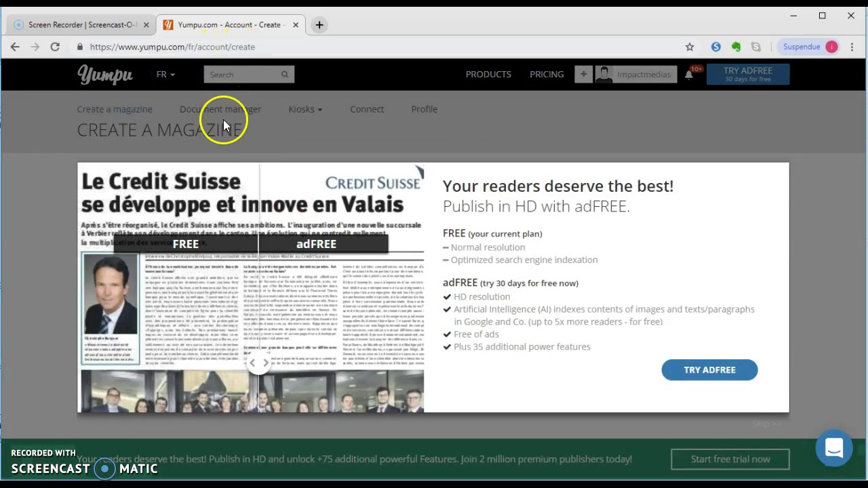This screenshot has height=488, width=868.
Task: Click the adFREE label on the comparison image
Action: pyautogui.click(x=316, y=244)
